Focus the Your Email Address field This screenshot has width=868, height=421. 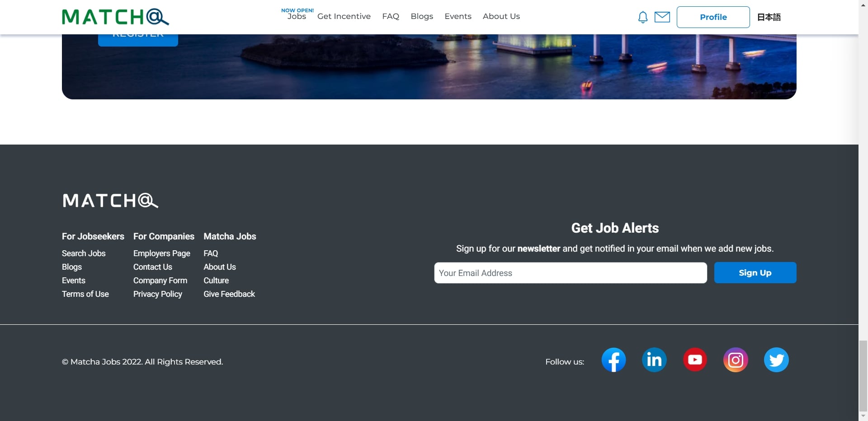pos(571,273)
